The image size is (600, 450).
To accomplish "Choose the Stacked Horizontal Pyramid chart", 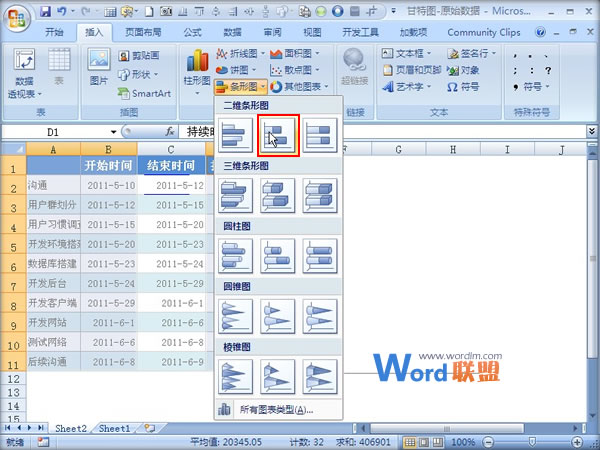I will pos(278,377).
